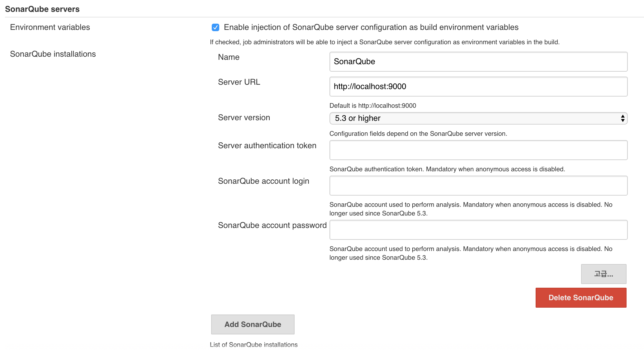Screen dimensions: 644x350
Task: Click the Server authentication token label
Action: 267,146
